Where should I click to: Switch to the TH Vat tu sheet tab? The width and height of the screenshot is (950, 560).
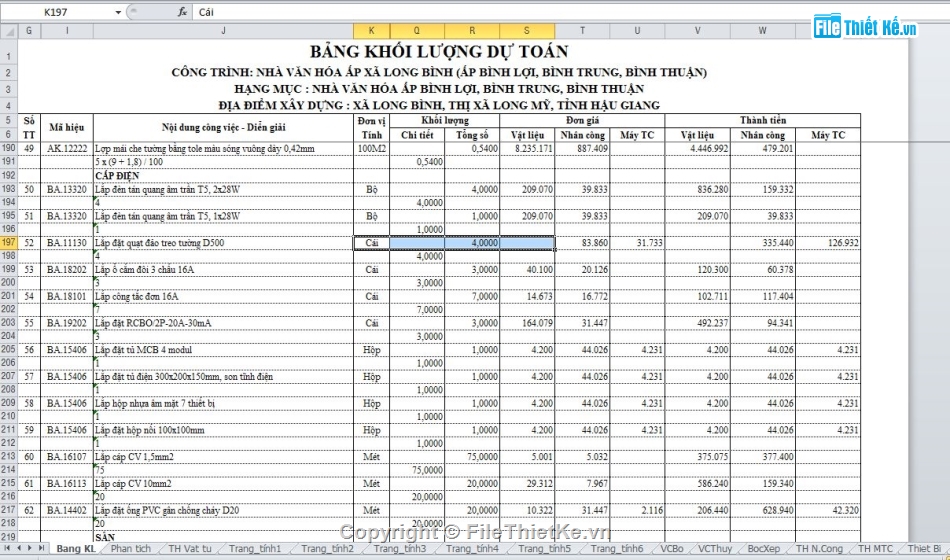pyautogui.click(x=190, y=548)
